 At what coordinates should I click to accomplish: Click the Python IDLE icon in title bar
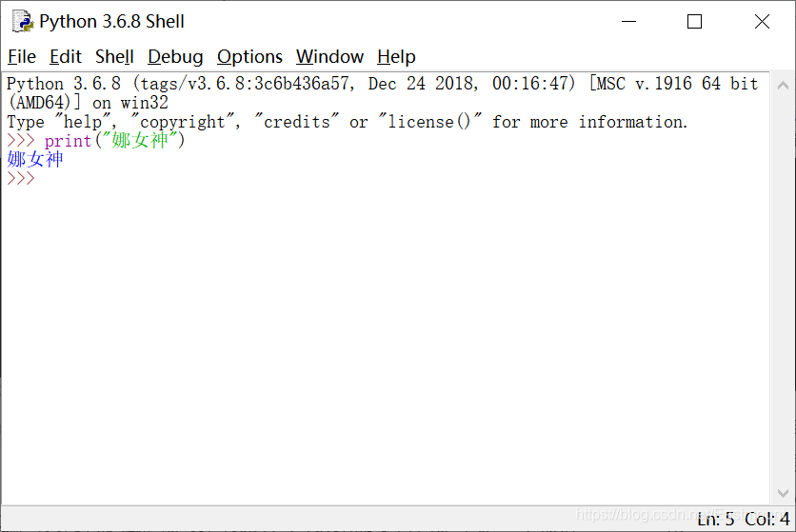(21, 21)
